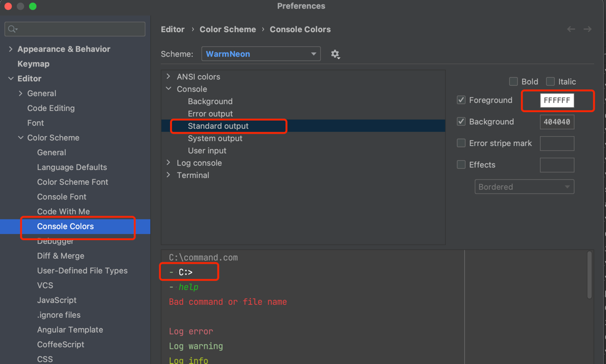Image resolution: width=606 pixels, height=364 pixels.
Task: Open Language Defaults page
Action: [x=72, y=168]
